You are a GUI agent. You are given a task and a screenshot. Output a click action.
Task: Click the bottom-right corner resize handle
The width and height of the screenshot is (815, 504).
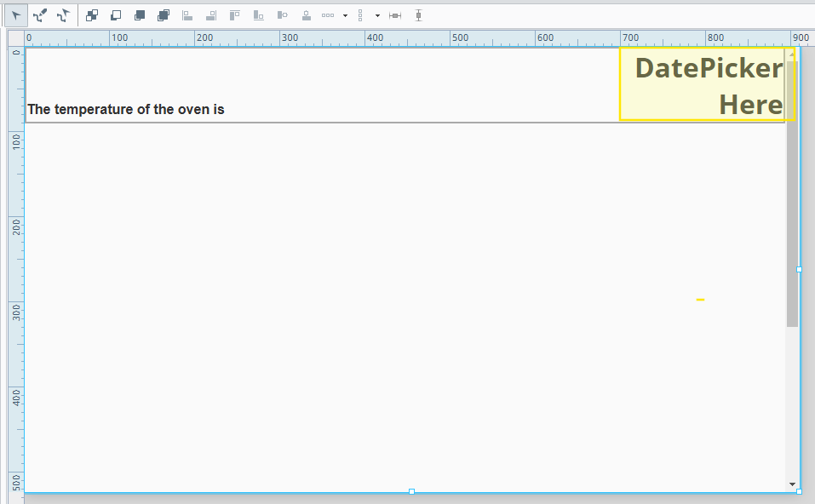click(799, 491)
